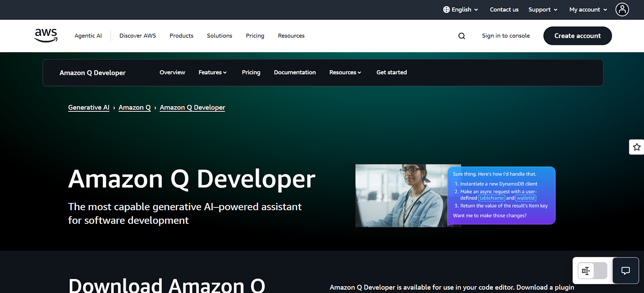
Task: Click the globe language icon
Action: [x=446, y=9]
